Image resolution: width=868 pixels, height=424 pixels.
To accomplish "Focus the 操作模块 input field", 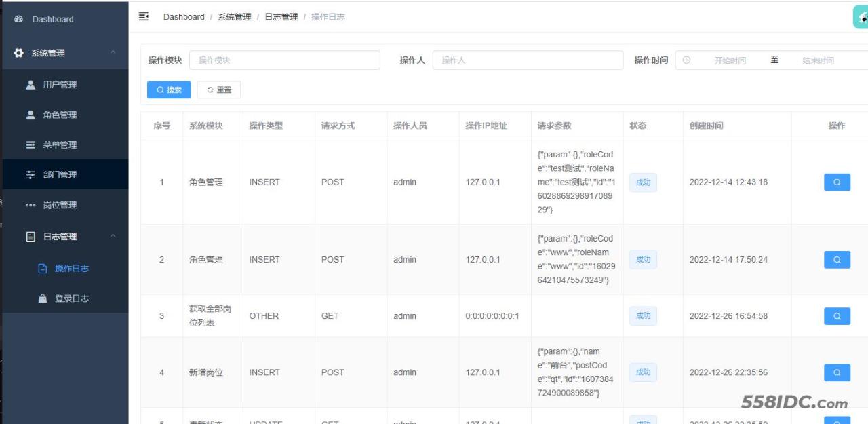I will 285,60.
